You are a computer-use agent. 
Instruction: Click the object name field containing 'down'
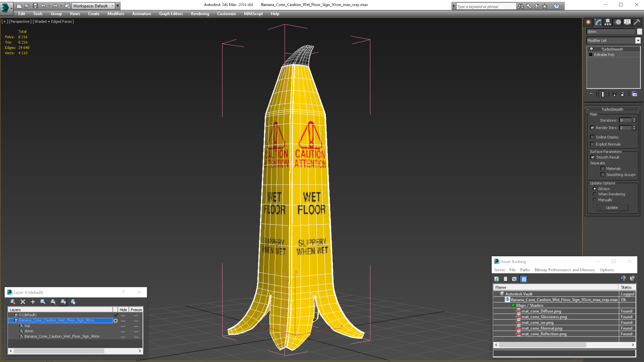coord(611,32)
